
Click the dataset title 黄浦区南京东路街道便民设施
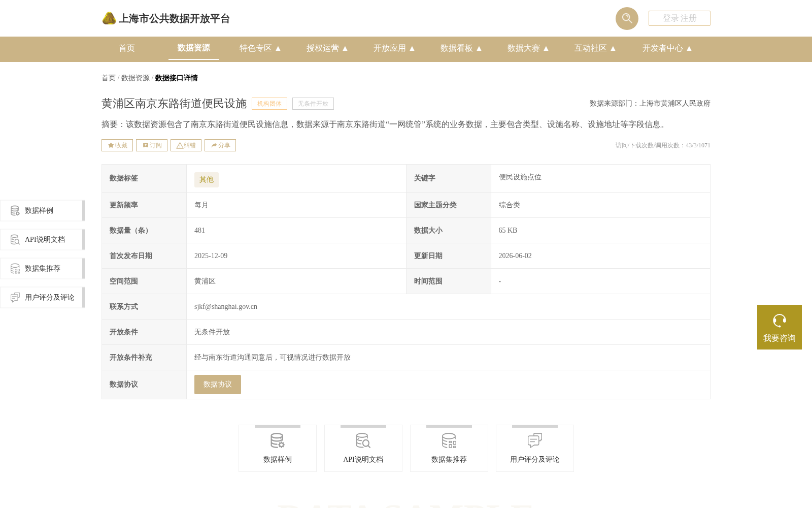click(x=174, y=104)
